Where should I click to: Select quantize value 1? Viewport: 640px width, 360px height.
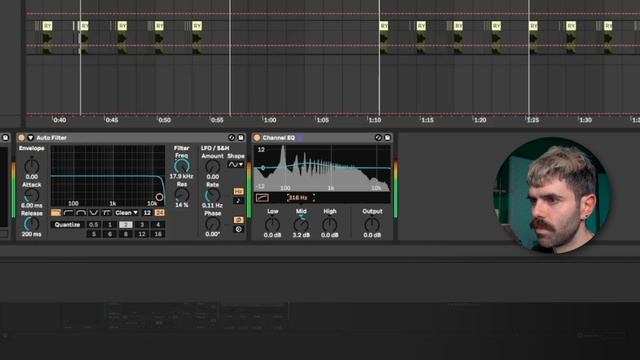[x=109, y=224]
